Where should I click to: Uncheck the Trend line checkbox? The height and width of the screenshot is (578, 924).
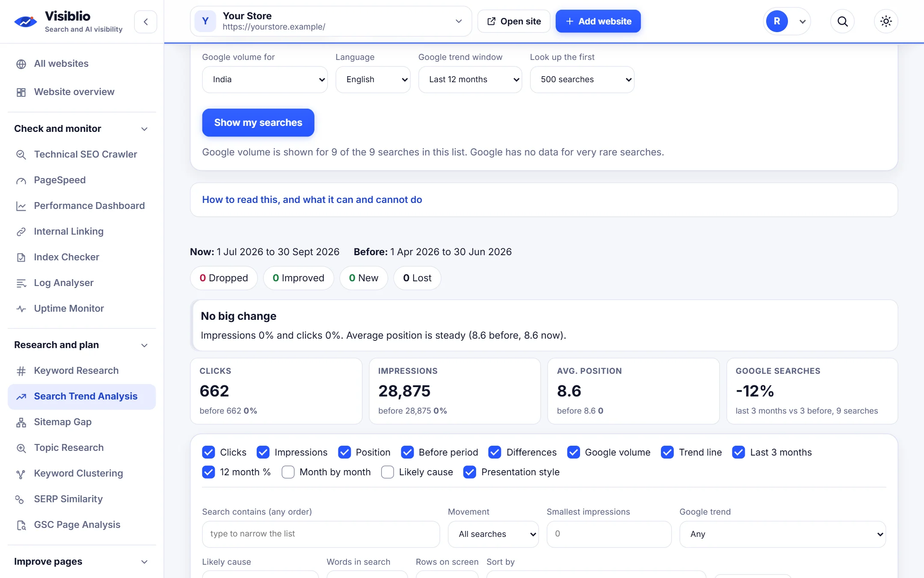667,452
